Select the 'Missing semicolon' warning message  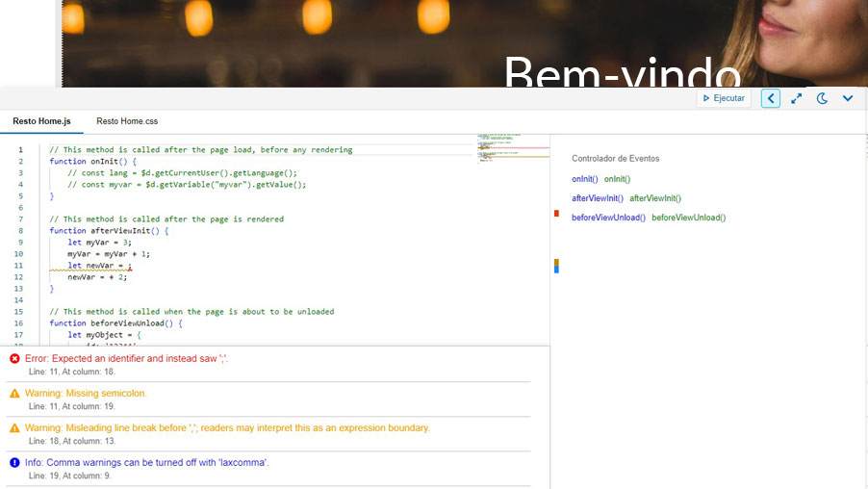coord(86,393)
